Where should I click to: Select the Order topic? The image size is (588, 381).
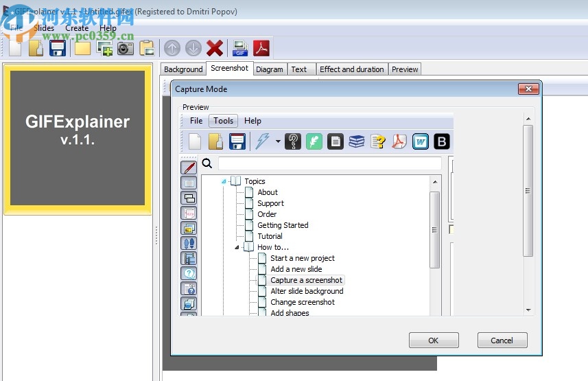pos(267,214)
